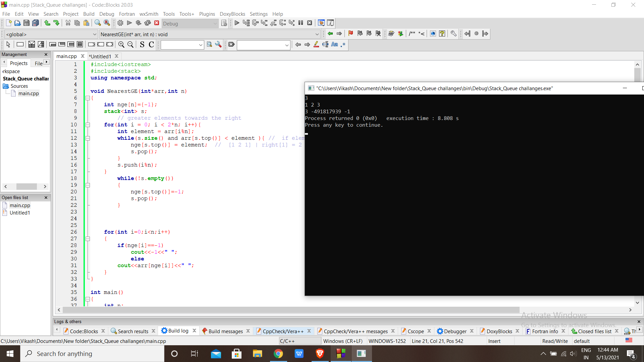Expand the NearestGE function dropdown
644x362 pixels.
tap(317, 34)
